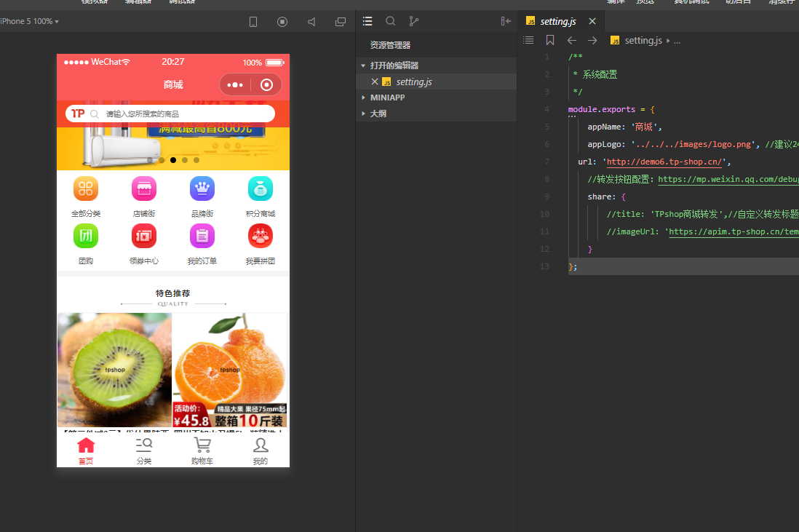Screen dimensions: 799x532
Task: Select the third banner carousel dot
Action: 173,160
